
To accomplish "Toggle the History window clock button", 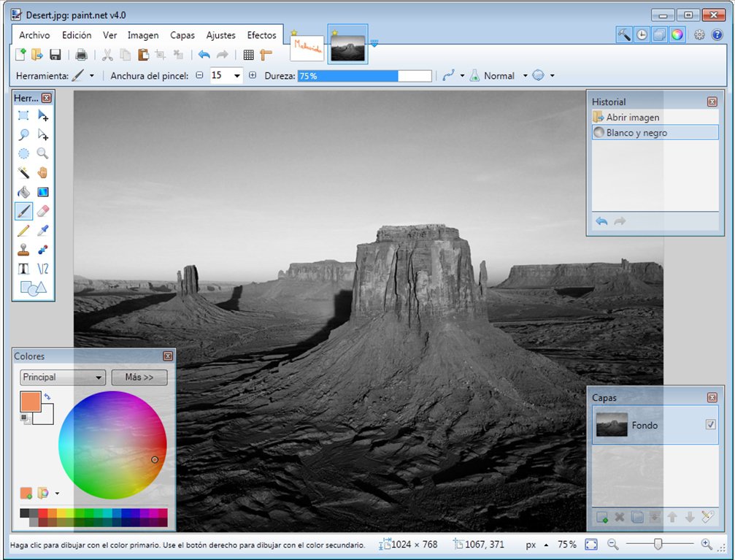I will click(642, 35).
